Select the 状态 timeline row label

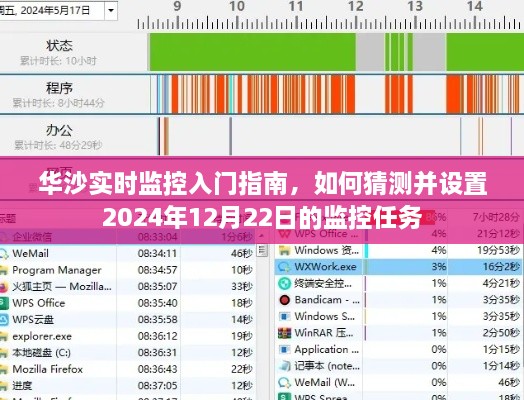pos(59,45)
